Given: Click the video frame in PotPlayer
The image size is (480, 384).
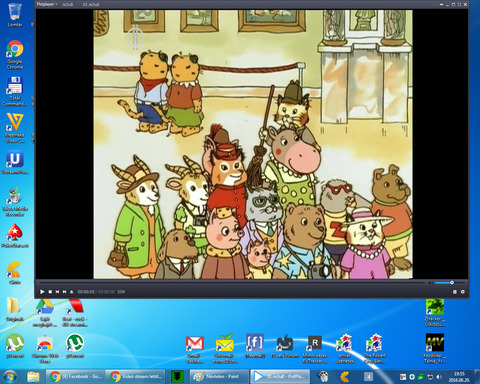Looking at the screenshot, I should pyautogui.click(x=253, y=144).
